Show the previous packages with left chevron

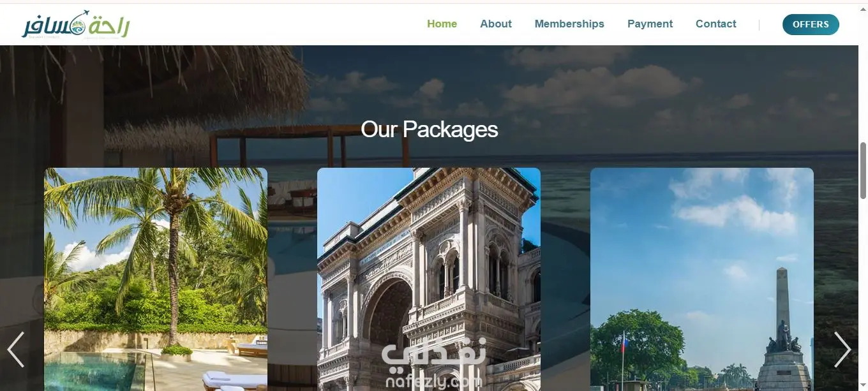click(x=16, y=350)
